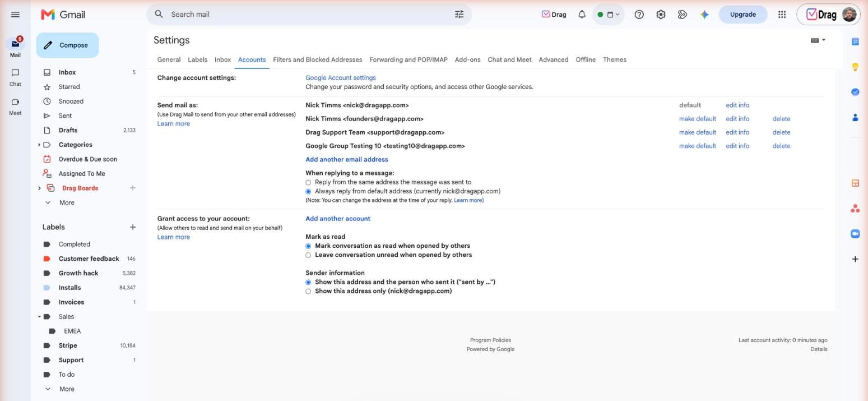Open Google Calendar side panel icon

855,42
